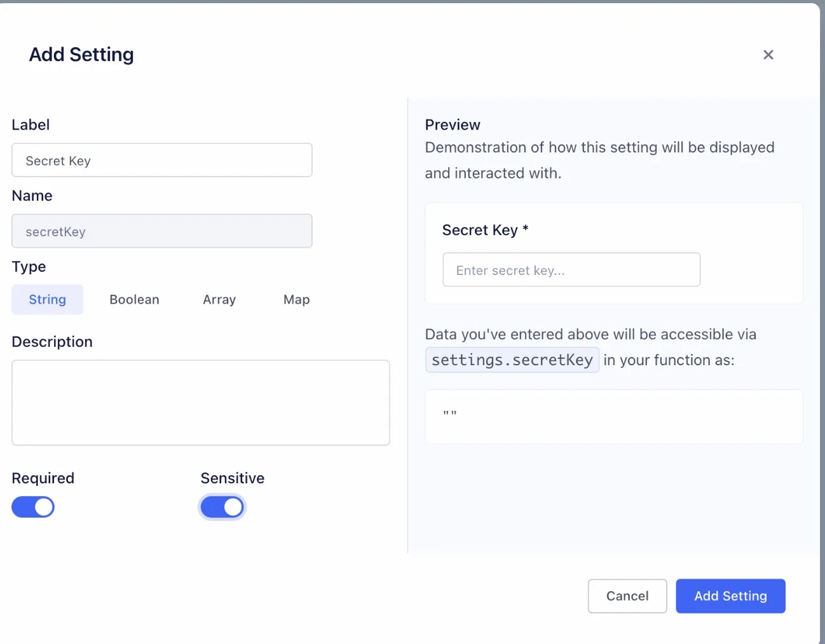This screenshot has width=825, height=644.
Task: Click the Required label text
Action: pyautogui.click(x=43, y=478)
